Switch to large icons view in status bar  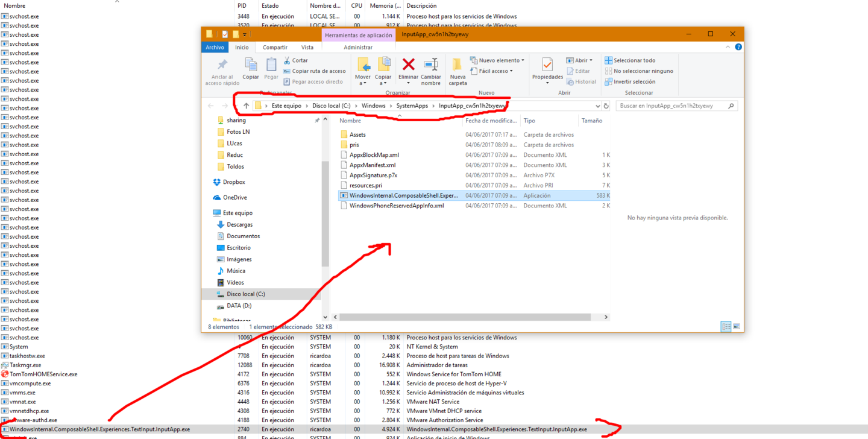coord(737,327)
